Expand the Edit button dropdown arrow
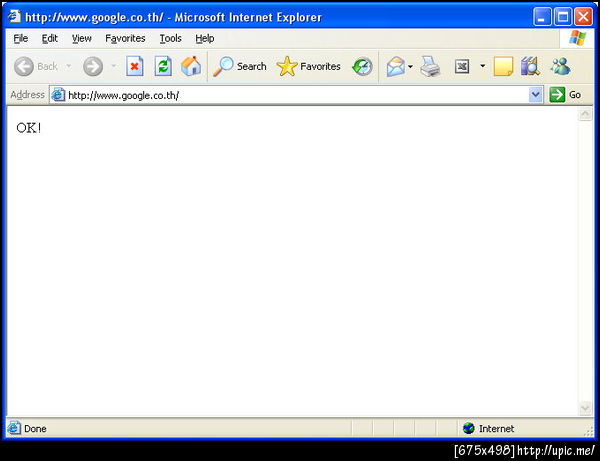Image resolution: width=600 pixels, height=461 pixels. (483, 66)
